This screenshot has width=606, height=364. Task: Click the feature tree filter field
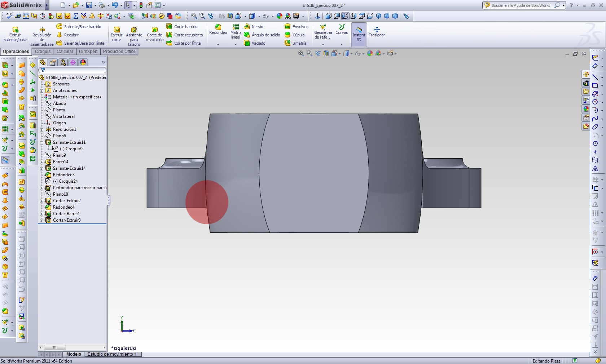[73, 70]
